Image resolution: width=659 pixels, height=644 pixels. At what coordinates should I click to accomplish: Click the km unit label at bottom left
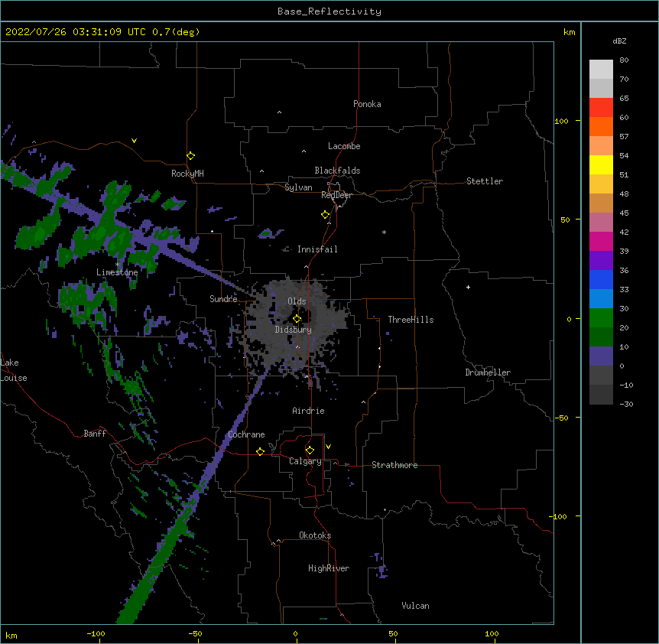point(11,635)
